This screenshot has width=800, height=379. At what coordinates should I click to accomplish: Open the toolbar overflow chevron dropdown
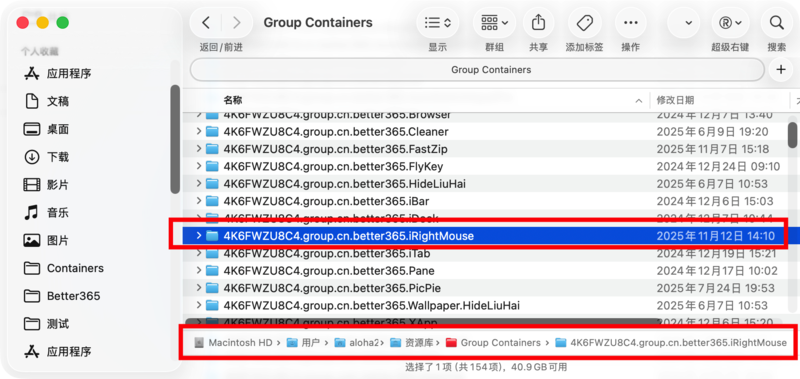[688, 23]
